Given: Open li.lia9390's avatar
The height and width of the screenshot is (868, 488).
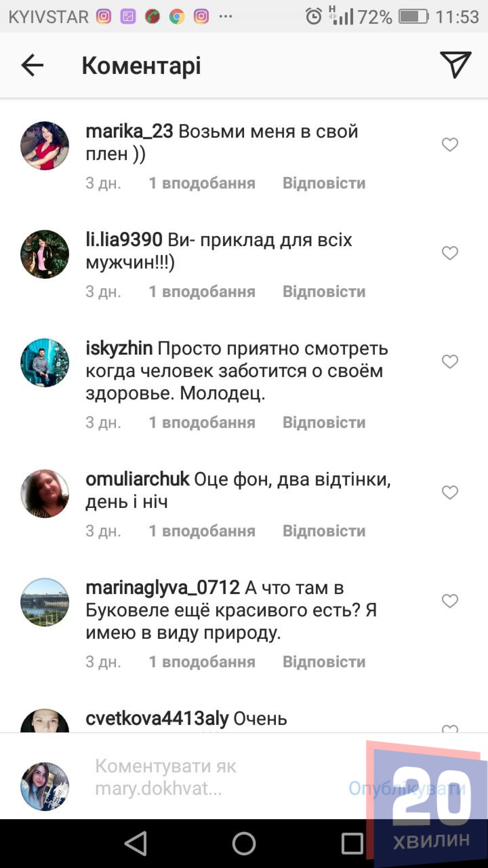Looking at the screenshot, I should click(45, 254).
